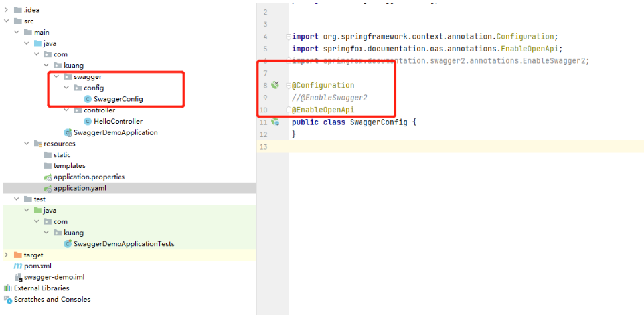This screenshot has width=644, height=315.
Task: Click the .idea folder icon
Action: (18, 9)
